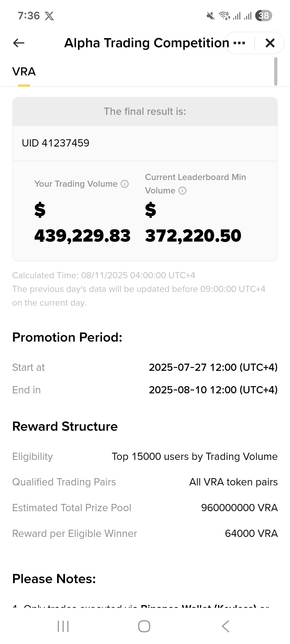Tap the battery level indicator
The height and width of the screenshot is (644, 290).
[264, 16]
